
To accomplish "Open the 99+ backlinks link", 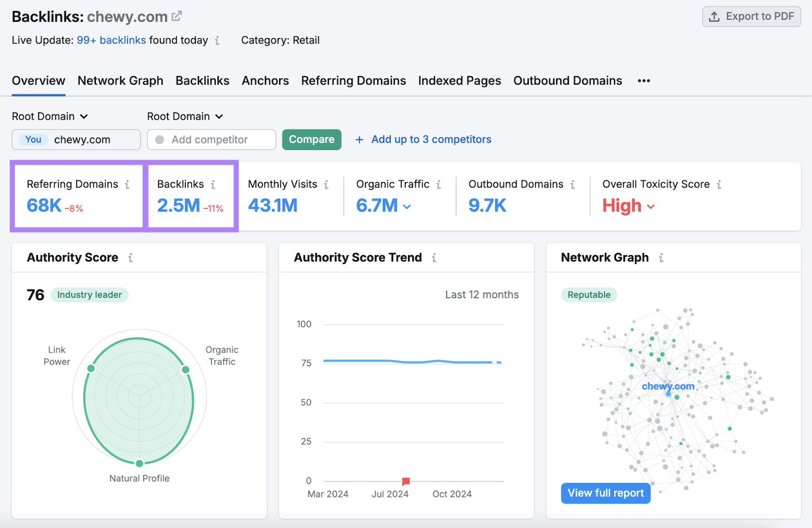I will click(111, 40).
